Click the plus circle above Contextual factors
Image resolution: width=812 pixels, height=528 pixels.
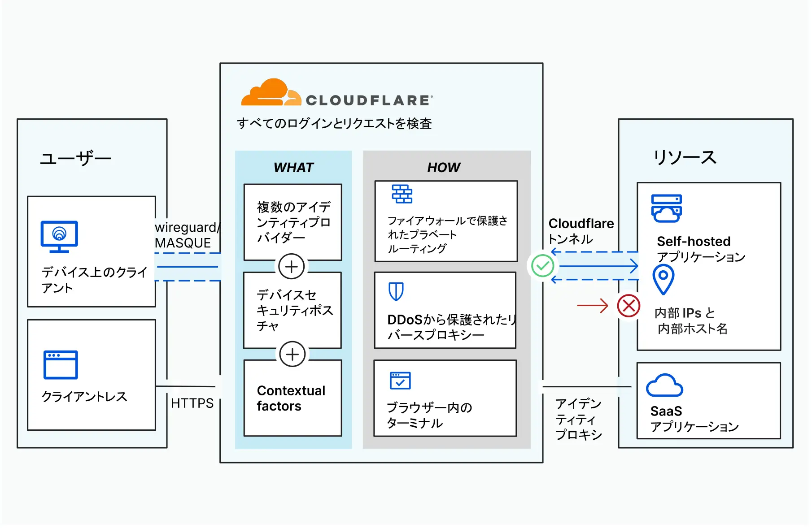(292, 354)
